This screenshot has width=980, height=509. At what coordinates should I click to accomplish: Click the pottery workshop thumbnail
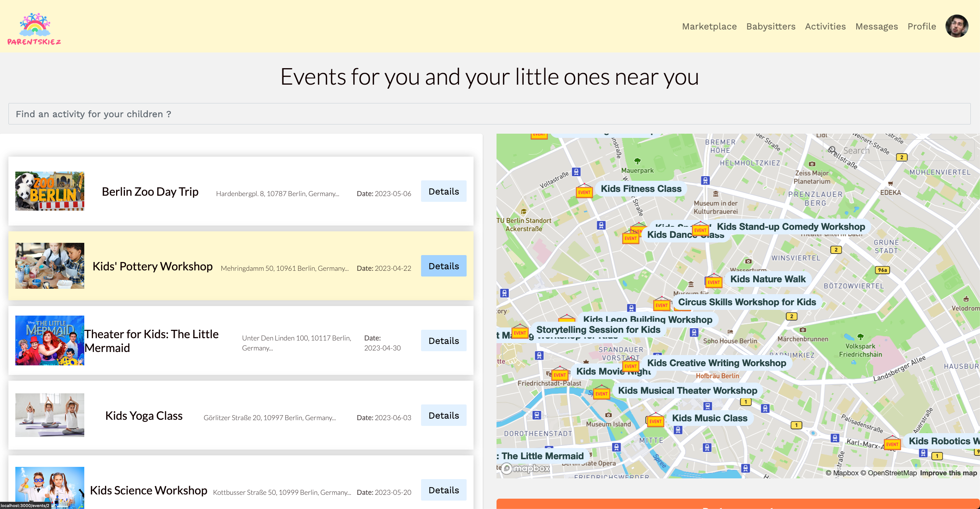click(50, 266)
